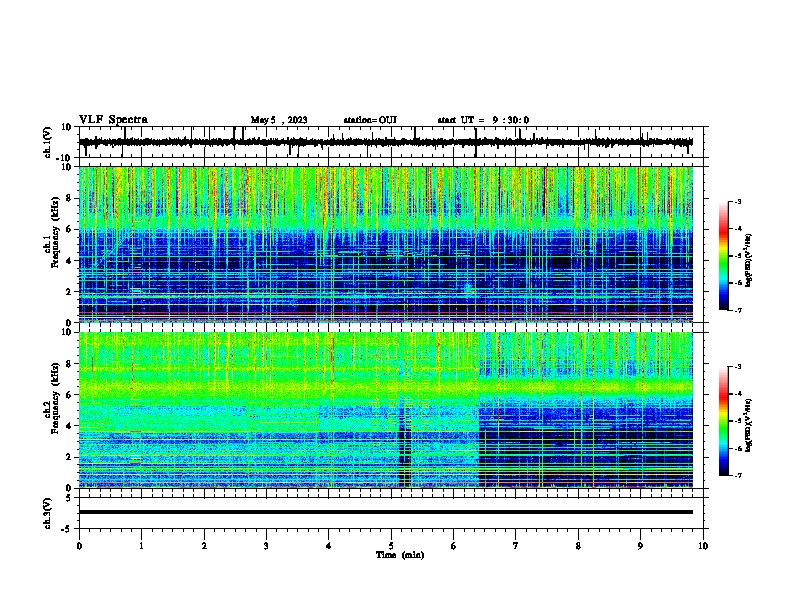
Task: Click the ch.1 spectrogram panel
Action: [x=385, y=244]
